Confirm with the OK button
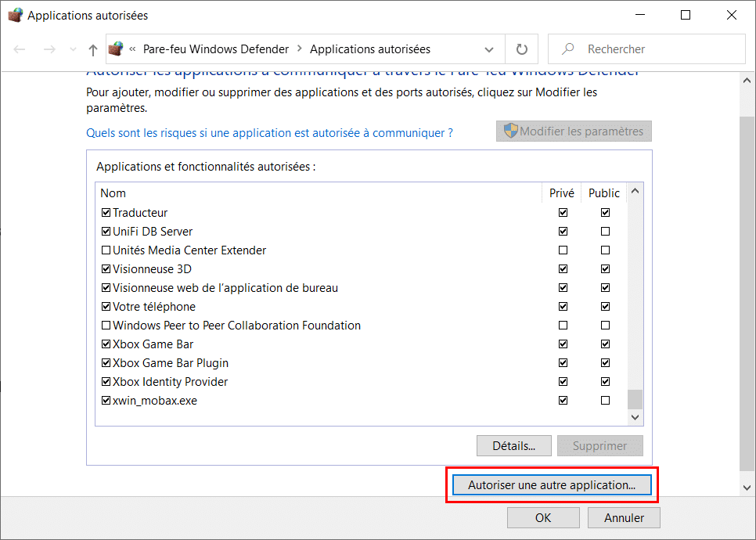756x540 pixels. point(543,518)
